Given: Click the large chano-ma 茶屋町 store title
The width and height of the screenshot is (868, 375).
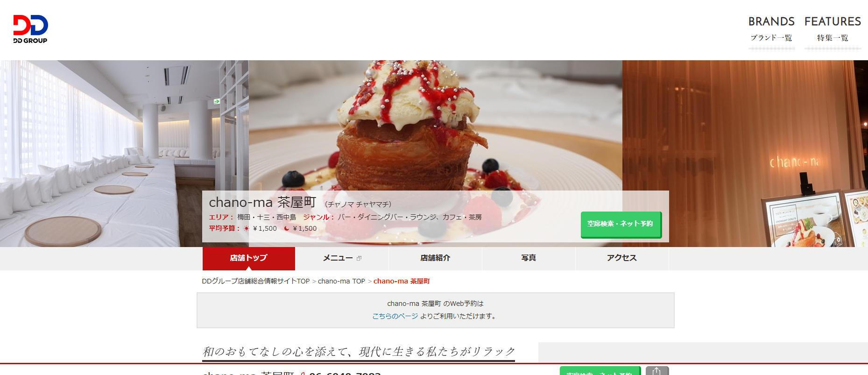Looking at the screenshot, I should [262, 202].
